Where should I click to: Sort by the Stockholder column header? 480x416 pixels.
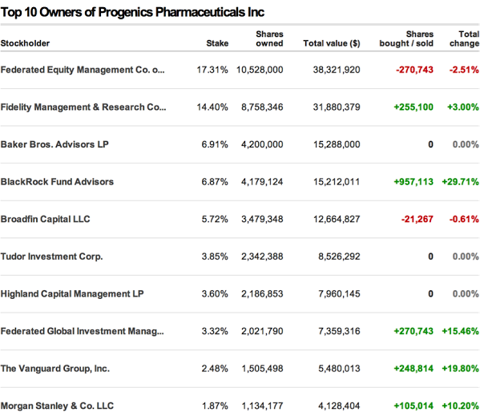click(x=25, y=43)
